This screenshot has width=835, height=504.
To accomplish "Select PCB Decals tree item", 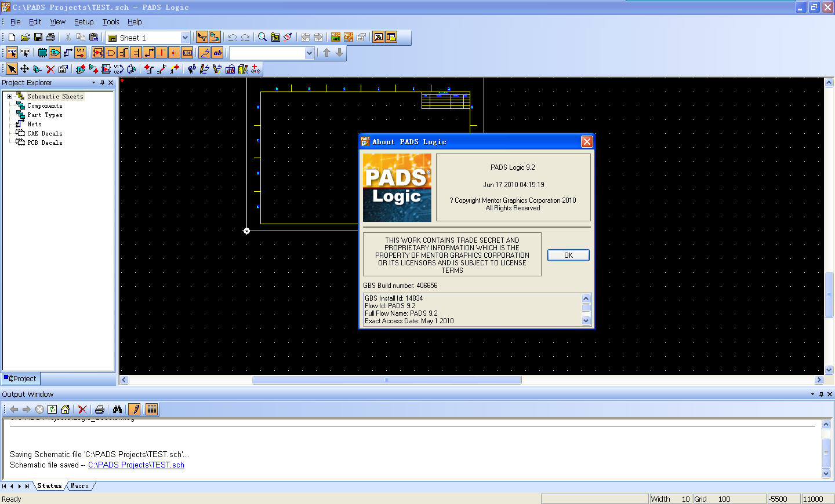I will [45, 143].
